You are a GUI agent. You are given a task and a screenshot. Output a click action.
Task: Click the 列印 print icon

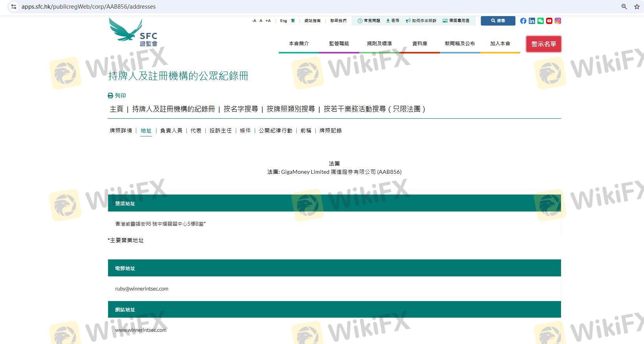(110, 96)
